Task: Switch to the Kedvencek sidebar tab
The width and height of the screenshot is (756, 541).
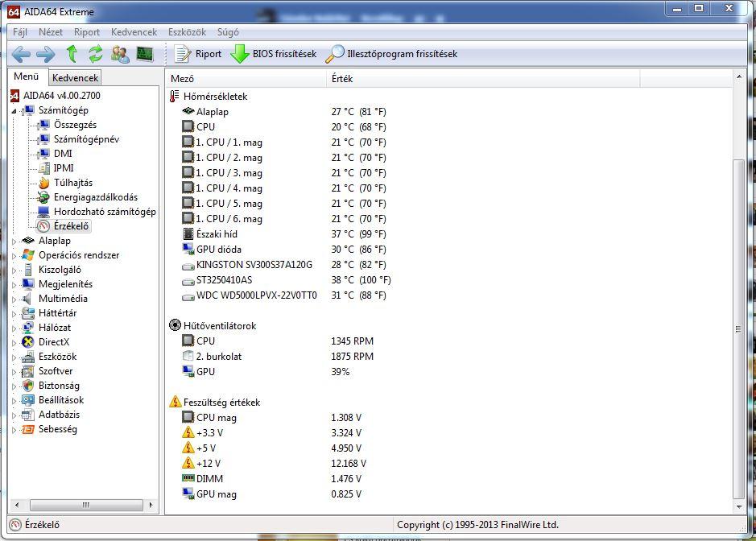Action: pyautogui.click(x=75, y=78)
